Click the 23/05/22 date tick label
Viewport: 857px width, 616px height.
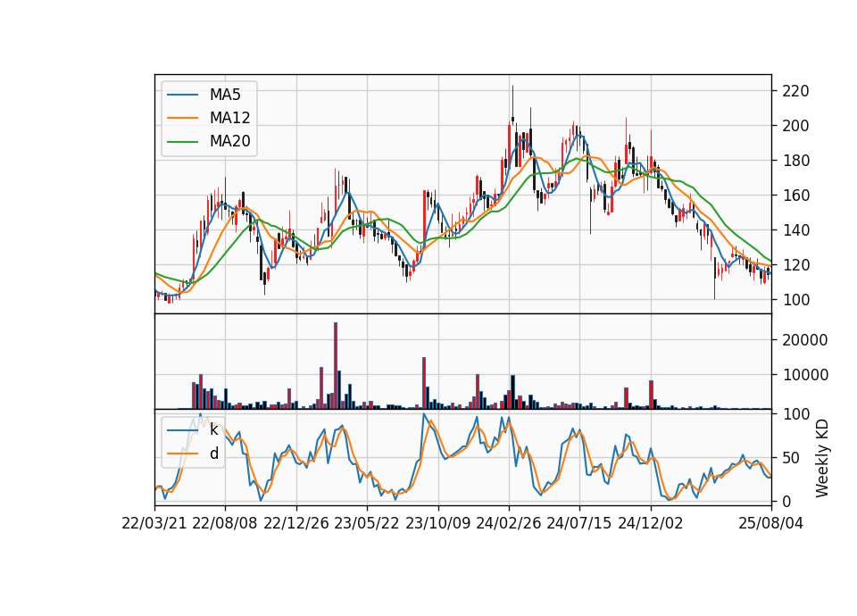click(367, 523)
